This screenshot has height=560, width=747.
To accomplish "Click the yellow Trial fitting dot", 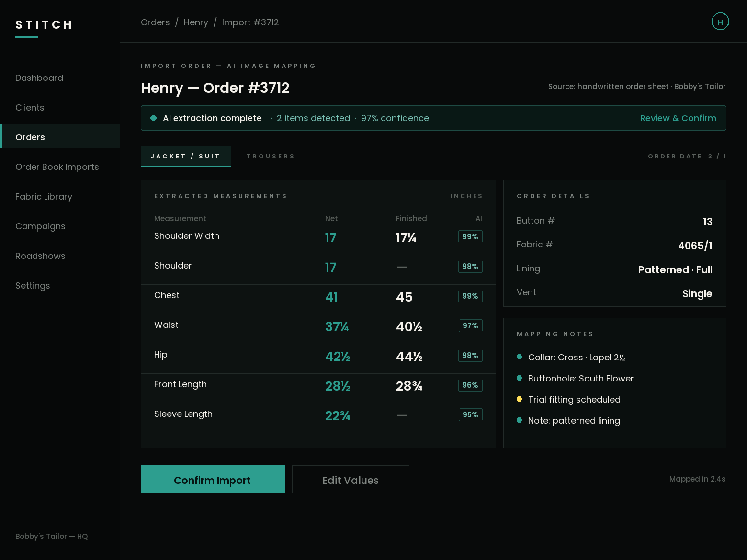I will pos(519,399).
